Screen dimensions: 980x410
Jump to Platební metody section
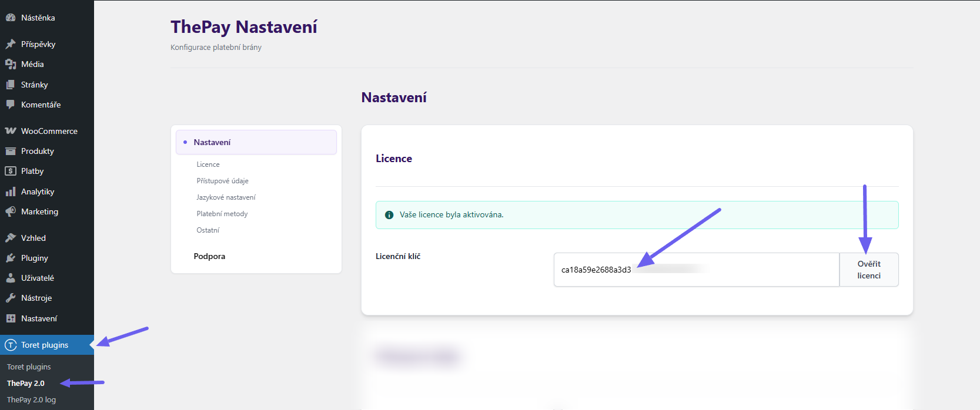222,214
